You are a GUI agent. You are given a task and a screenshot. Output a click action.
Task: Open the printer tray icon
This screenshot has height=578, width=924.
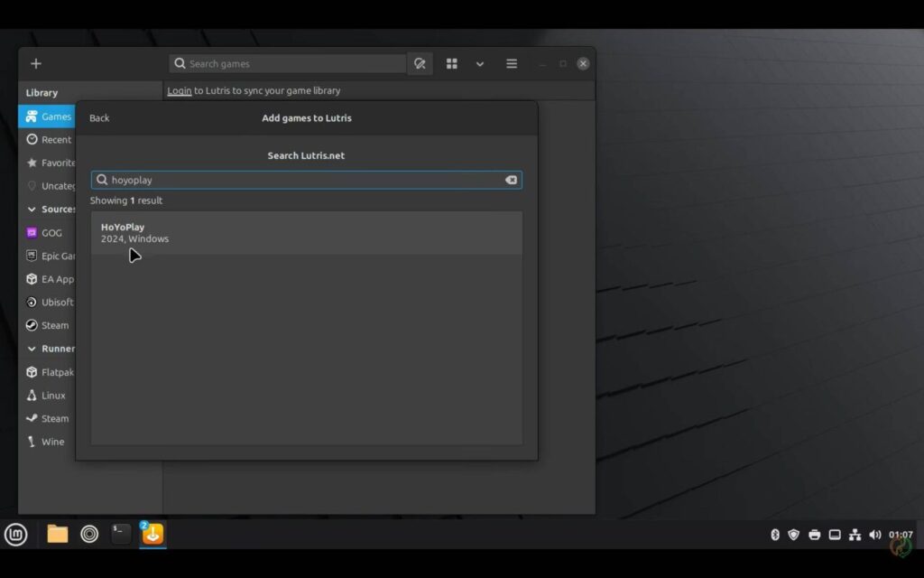(815, 535)
